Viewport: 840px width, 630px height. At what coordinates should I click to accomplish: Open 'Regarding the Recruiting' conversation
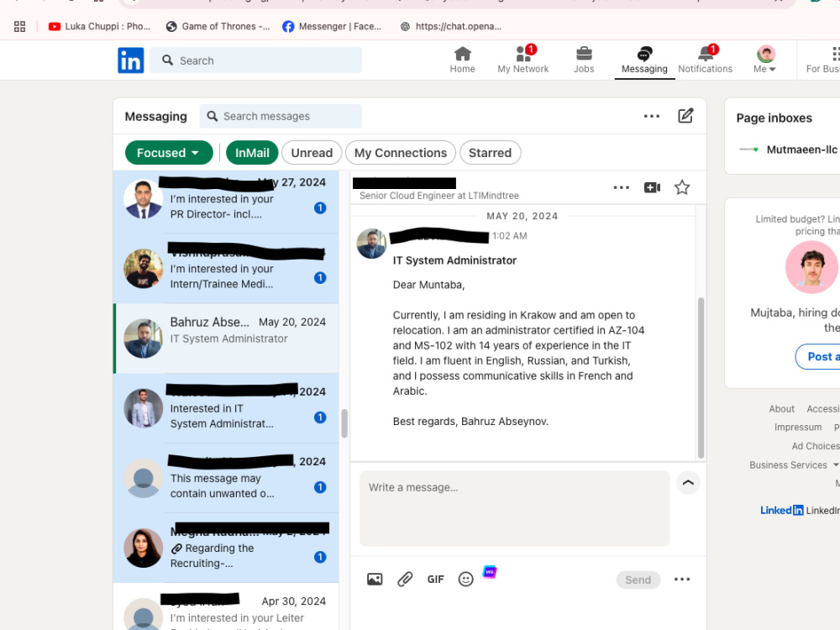226,548
